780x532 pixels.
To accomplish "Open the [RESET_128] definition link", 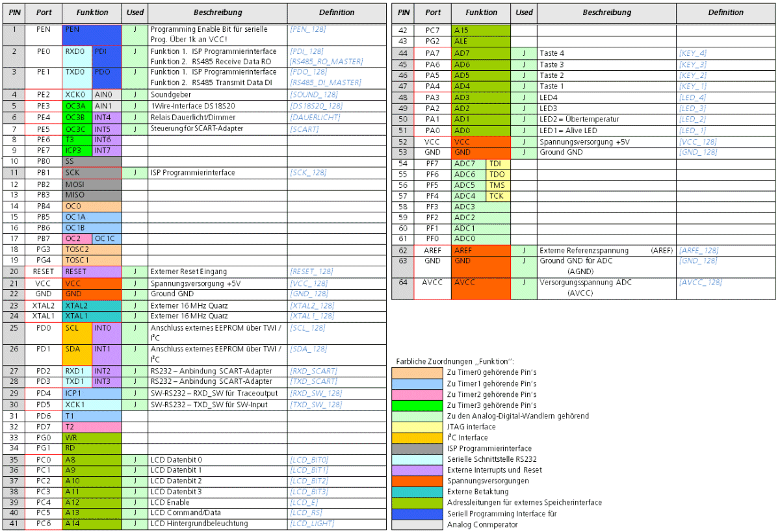I will tap(311, 272).
